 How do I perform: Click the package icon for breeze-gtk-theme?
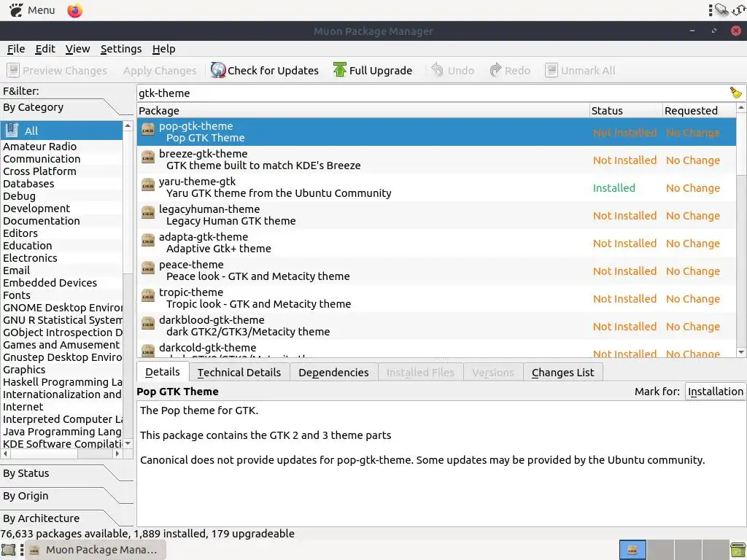click(148, 157)
